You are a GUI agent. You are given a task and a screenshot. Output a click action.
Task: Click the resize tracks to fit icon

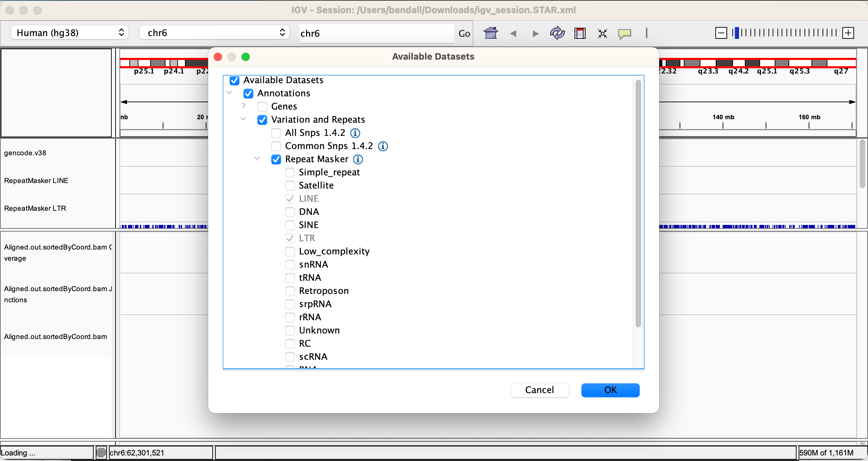603,34
